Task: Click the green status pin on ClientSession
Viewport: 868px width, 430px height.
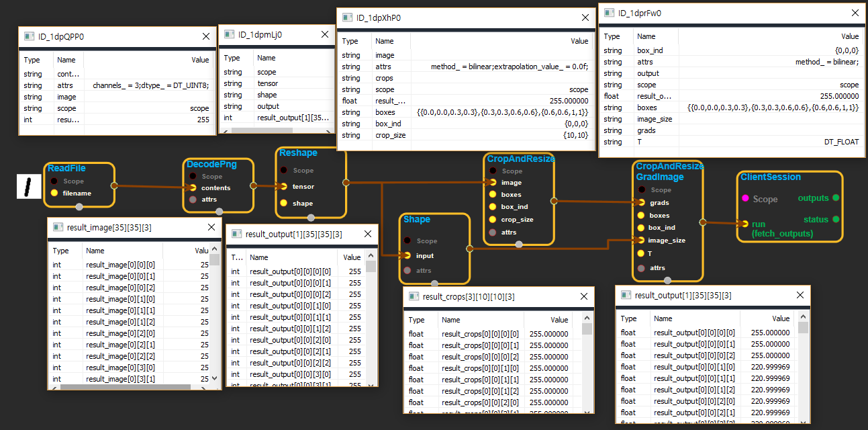Action: tap(835, 220)
